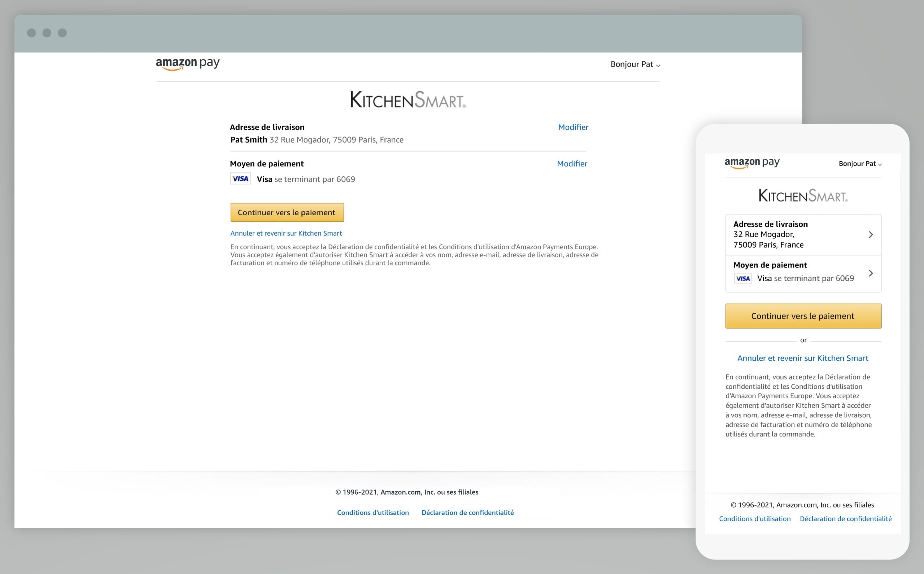Click Annuler et revenir sur Kitchen Smart link
924x574 pixels.
pos(286,233)
